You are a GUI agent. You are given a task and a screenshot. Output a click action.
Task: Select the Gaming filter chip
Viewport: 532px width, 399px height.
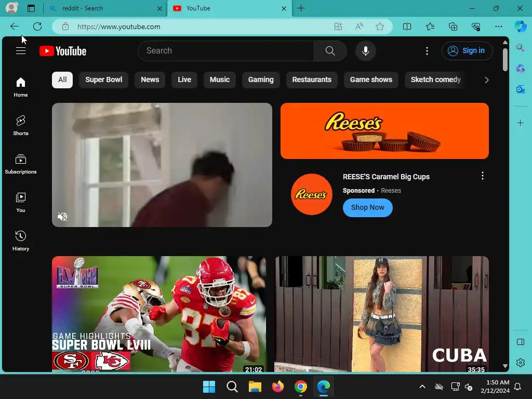(261, 79)
